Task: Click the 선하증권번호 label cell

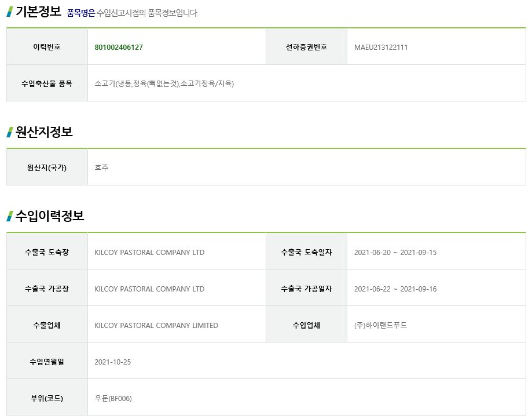Action: coord(306,46)
